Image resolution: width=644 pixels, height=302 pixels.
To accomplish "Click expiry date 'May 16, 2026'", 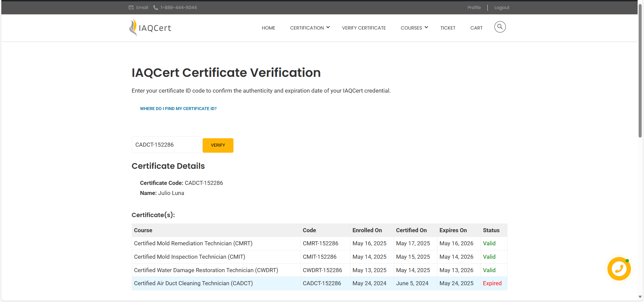I will 456,243.
